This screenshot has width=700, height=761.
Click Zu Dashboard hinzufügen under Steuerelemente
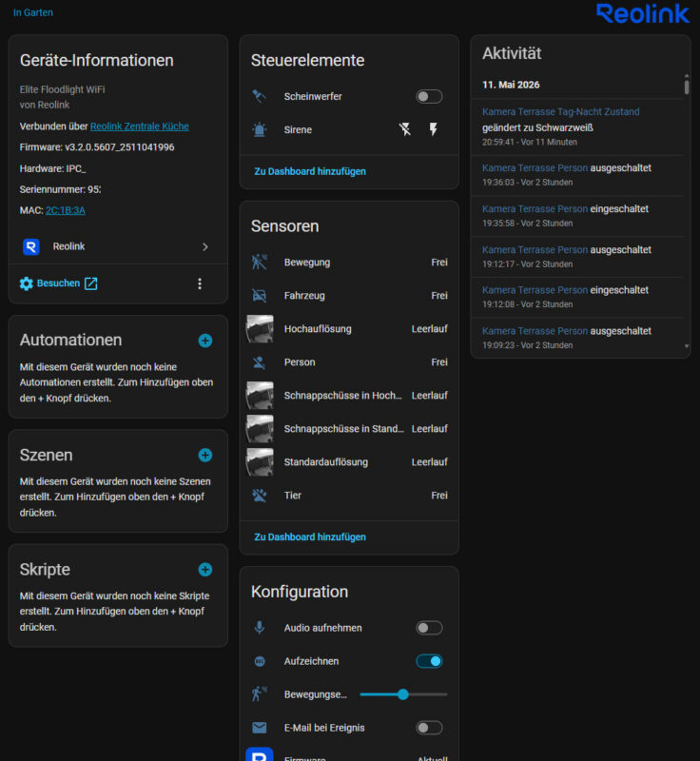(x=310, y=171)
